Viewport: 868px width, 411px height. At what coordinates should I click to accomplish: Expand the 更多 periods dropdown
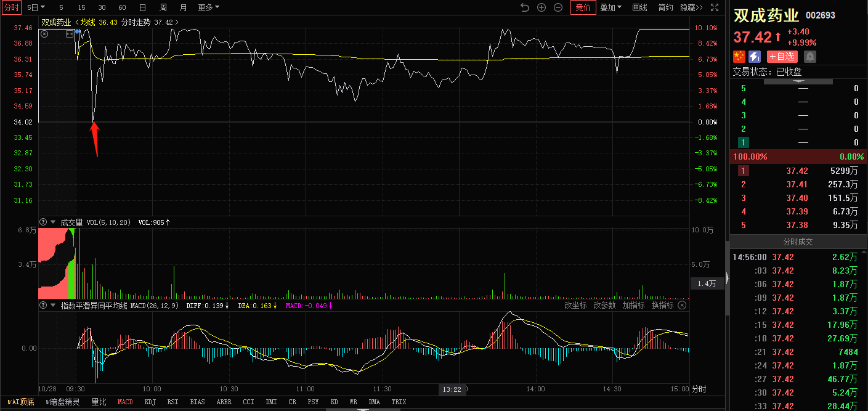(x=208, y=7)
